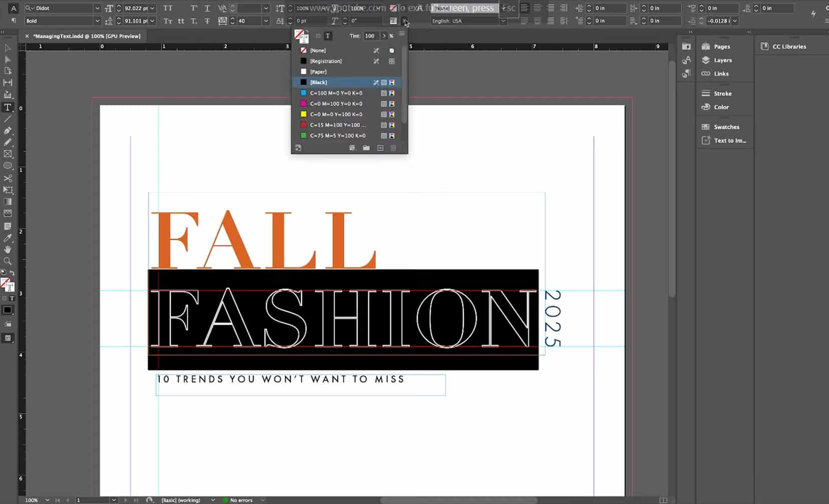Switch to ManagingText.indd document tab
Screen dimensions: 829x504
pos(87,36)
